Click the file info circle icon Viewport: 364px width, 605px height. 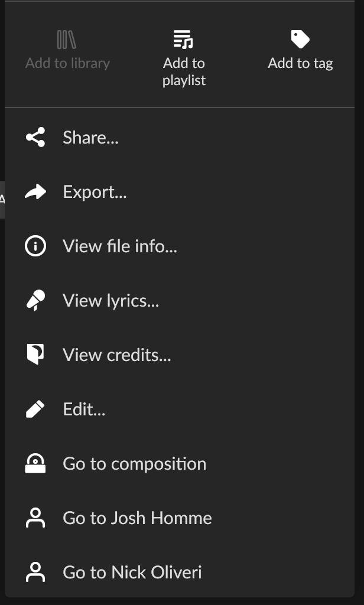(x=35, y=246)
